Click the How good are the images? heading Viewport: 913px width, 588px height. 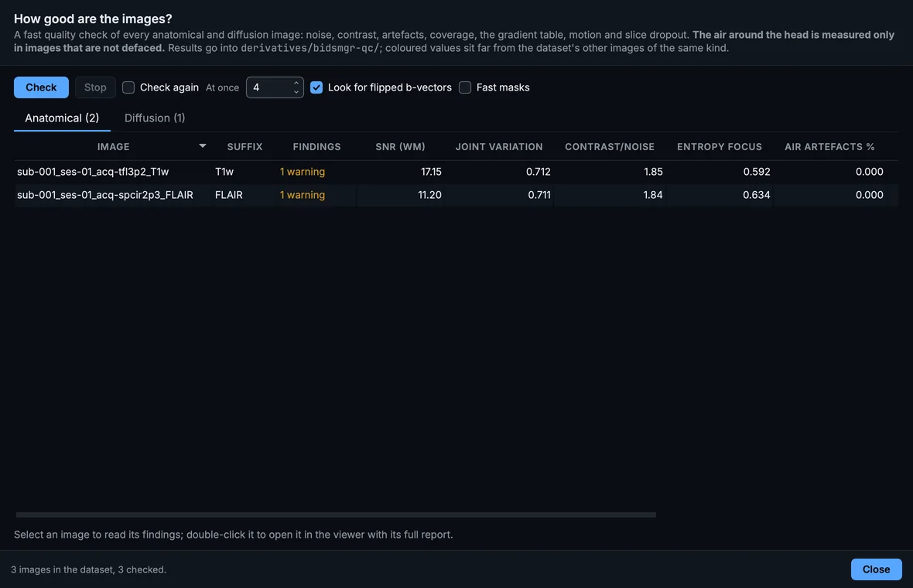coord(93,19)
